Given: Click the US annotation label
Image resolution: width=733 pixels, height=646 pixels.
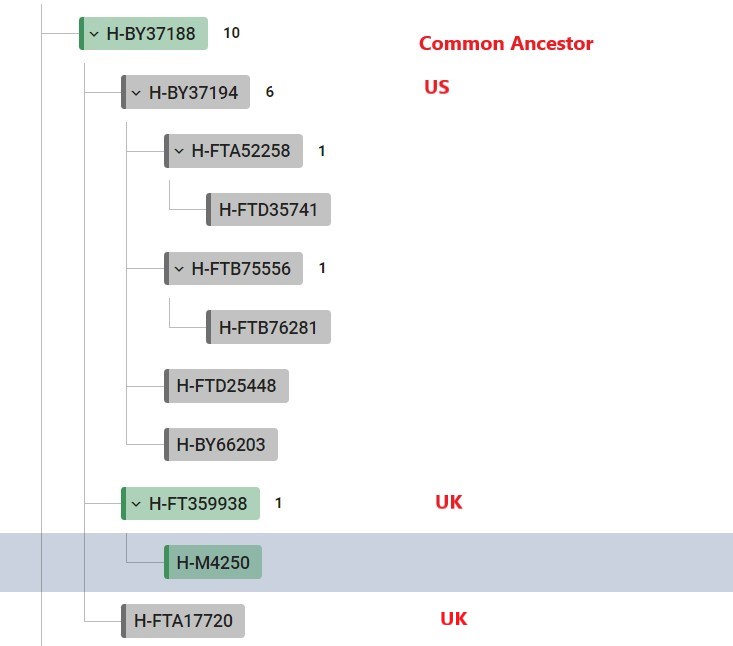Looking at the screenshot, I should pyautogui.click(x=437, y=87).
